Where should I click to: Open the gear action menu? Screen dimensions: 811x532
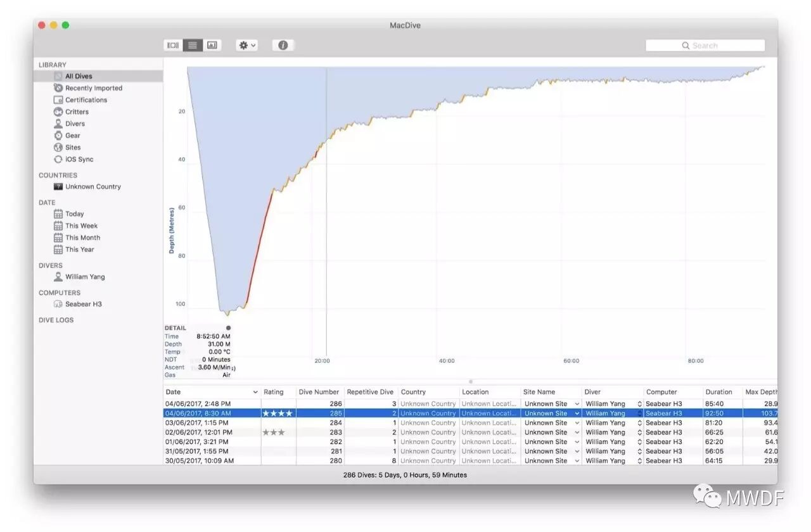pyautogui.click(x=247, y=45)
